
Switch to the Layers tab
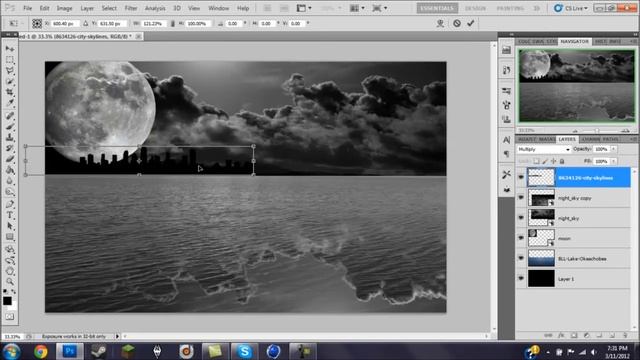coord(567,139)
